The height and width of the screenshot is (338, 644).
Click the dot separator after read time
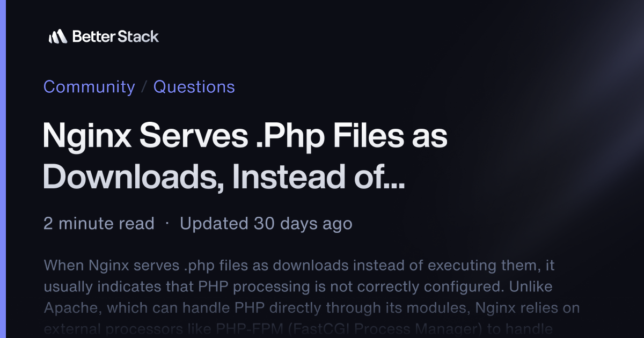(x=167, y=224)
